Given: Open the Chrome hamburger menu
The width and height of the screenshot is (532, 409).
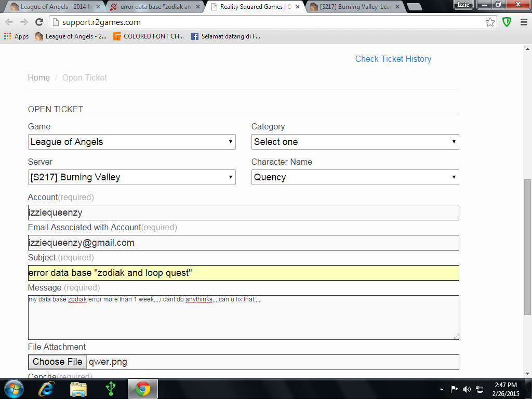Looking at the screenshot, I should point(523,22).
